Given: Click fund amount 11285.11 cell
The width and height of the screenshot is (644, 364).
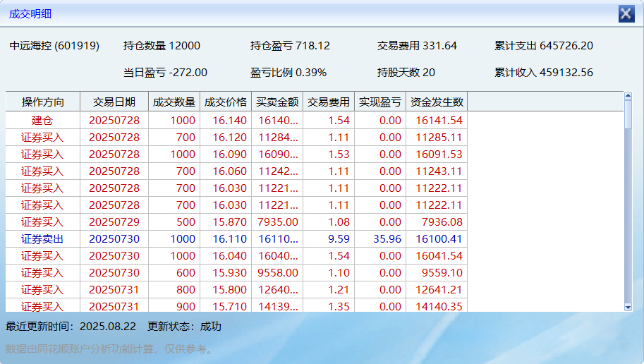Looking at the screenshot, I should [x=437, y=138].
